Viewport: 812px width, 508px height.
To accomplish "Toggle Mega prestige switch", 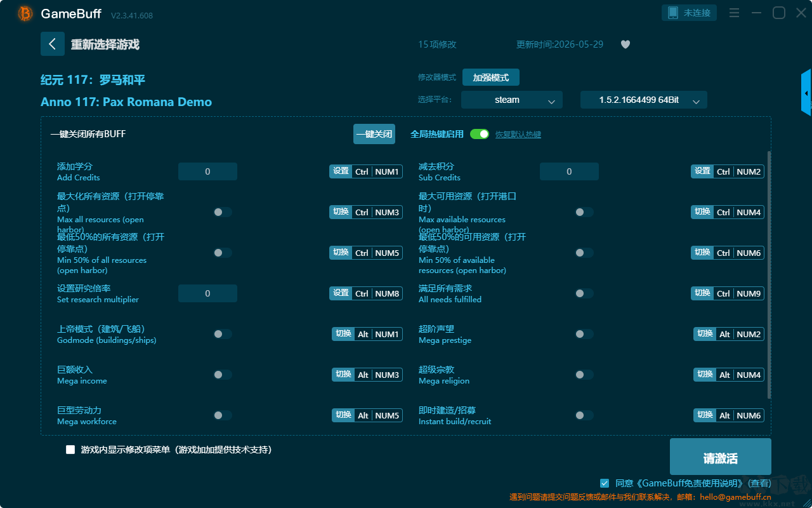I will pos(584,334).
